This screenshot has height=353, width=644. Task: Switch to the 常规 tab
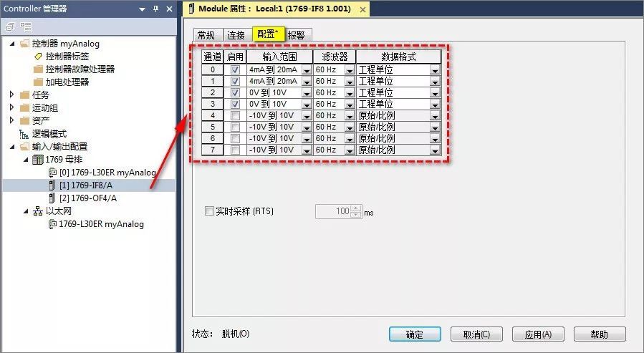tap(206, 35)
